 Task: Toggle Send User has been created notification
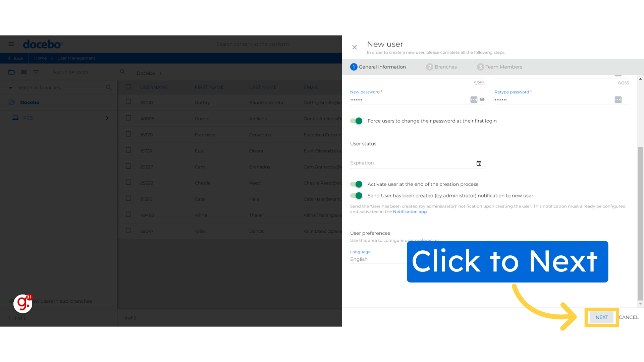click(x=357, y=195)
